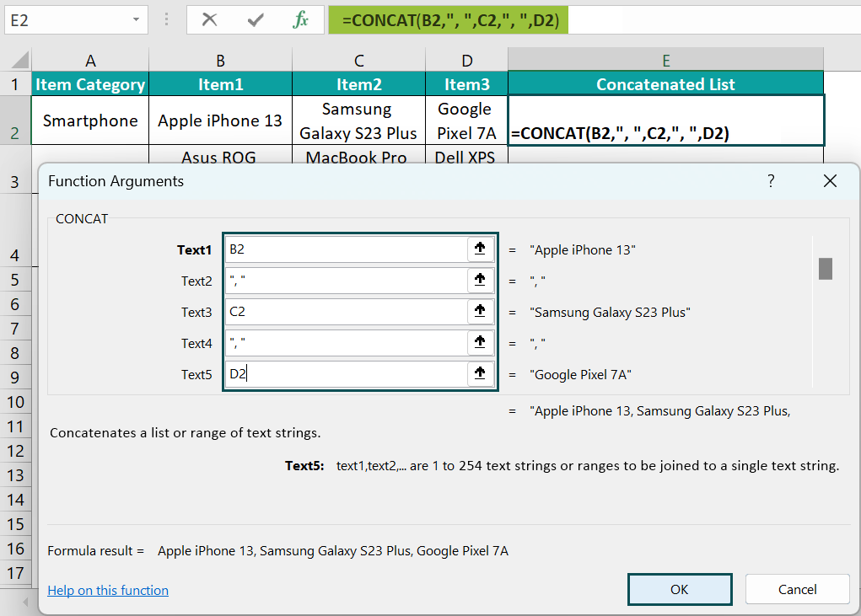
Task: Click Cancel in Function Arguments dialog
Action: click(797, 589)
